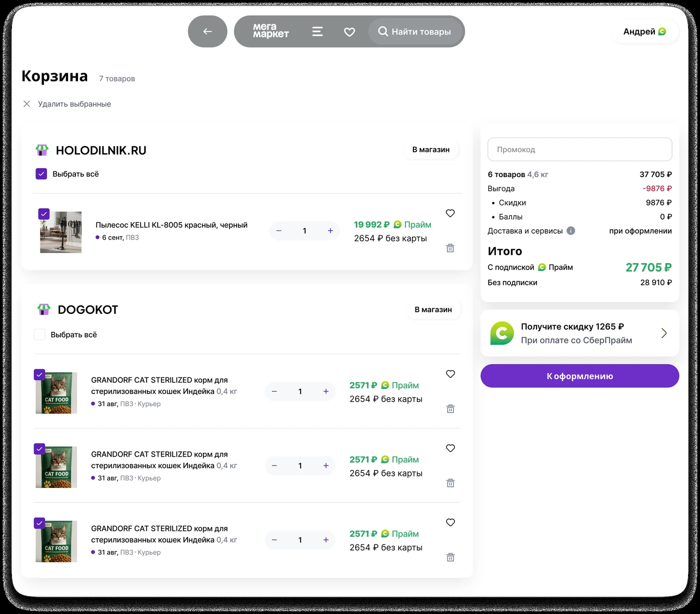Increase quantity of third GRANDORF item
Screen dimensions: 700x614
pyautogui.click(x=326, y=540)
